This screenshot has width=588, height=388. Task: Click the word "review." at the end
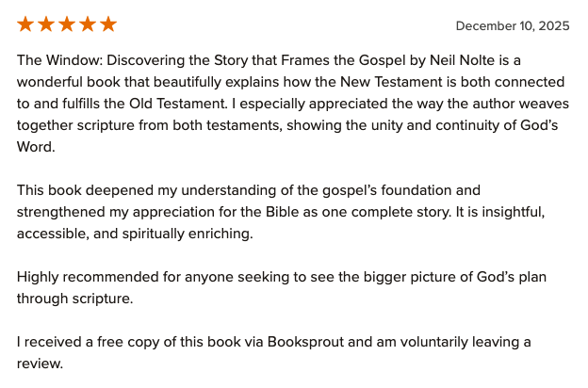coord(40,364)
